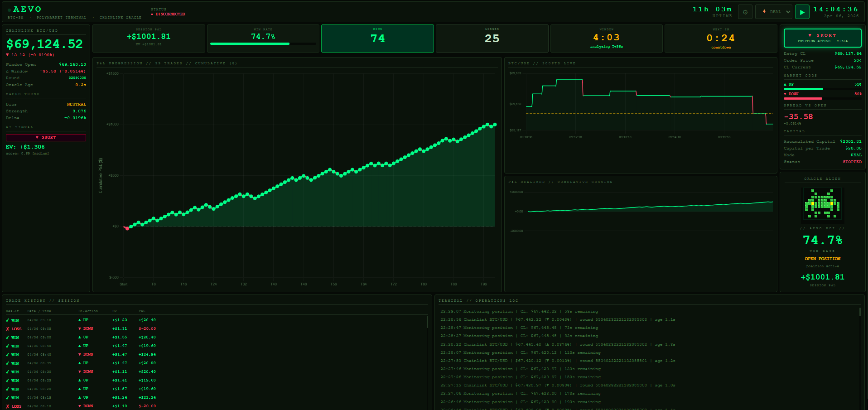Click the DOWN arrow beside 50% market odds
The width and height of the screenshot is (868, 410).
coord(786,94)
